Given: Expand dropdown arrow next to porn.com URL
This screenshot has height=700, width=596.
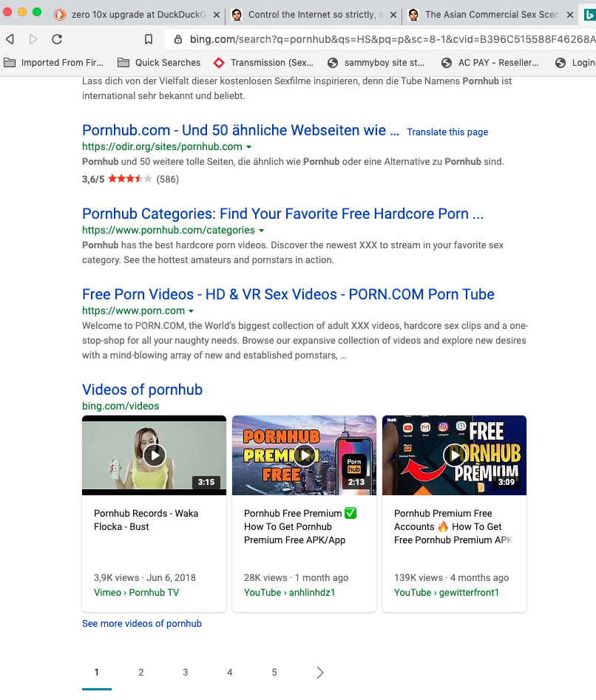Looking at the screenshot, I should click(192, 311).
